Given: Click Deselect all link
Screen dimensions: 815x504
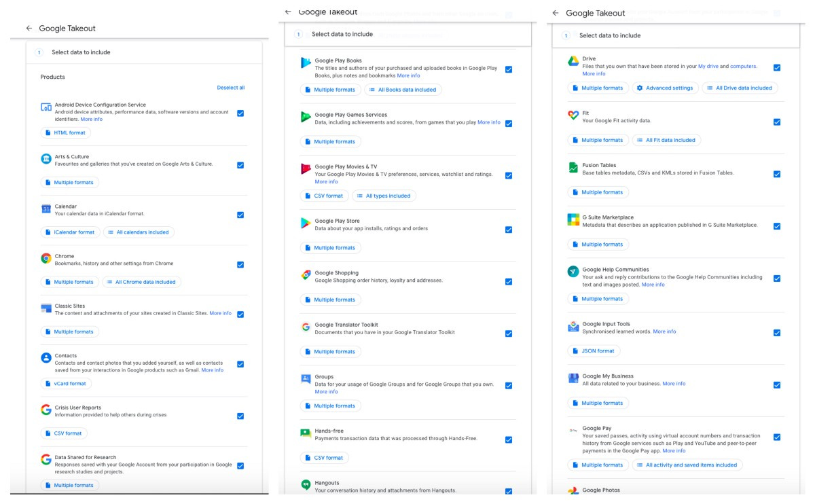Looking at the screenshot, I should [x=231, y=88].
